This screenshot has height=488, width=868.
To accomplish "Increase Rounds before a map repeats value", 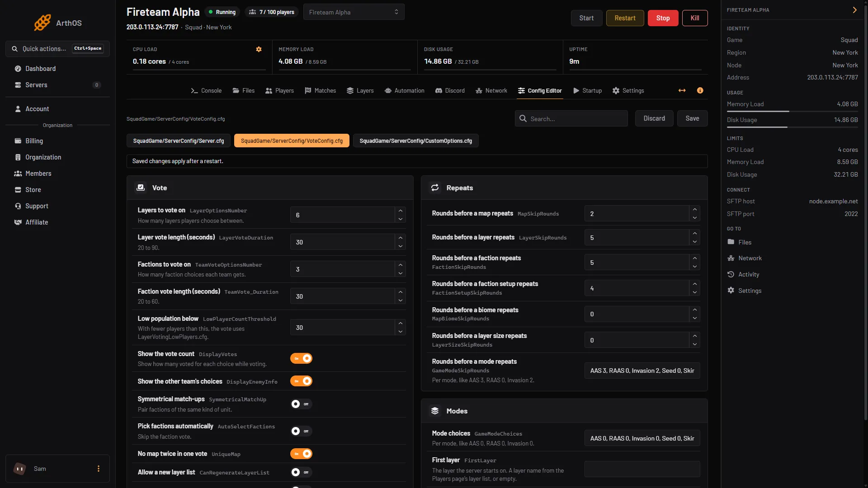I will pos(694,209).
